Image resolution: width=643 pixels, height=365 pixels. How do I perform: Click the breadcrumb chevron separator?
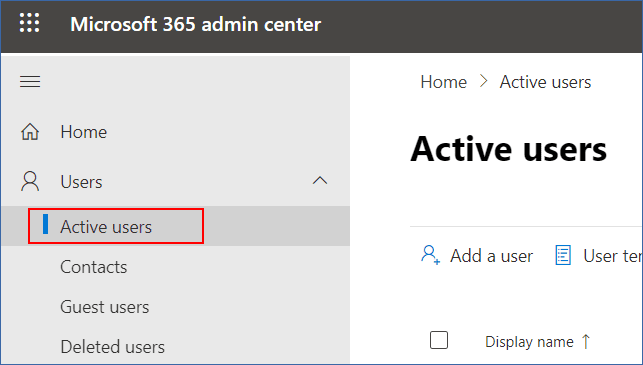tap(483, 81)
